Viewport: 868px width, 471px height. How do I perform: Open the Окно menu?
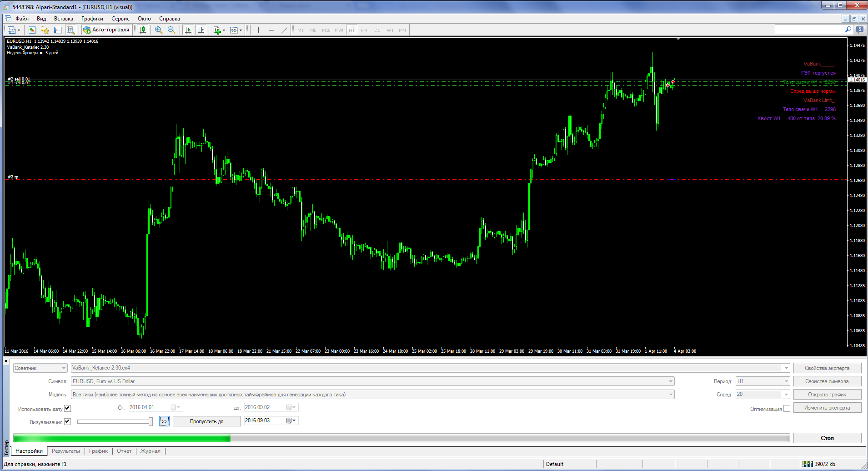tap(144, 19)
